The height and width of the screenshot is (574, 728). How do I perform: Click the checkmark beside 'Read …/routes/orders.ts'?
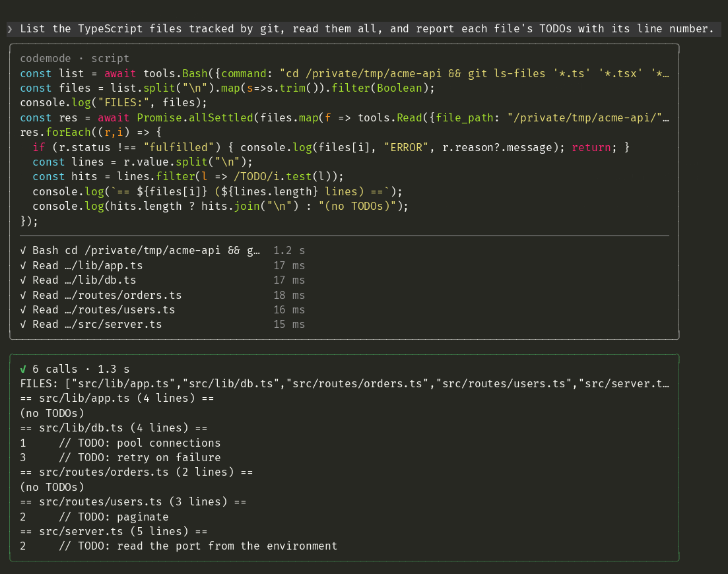(x=23, y=295)
